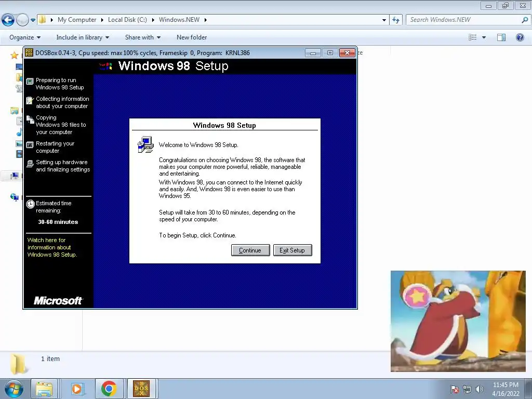Viewport: 532px width, 399px height.
Task: Expand the arrow before My Computer breadcrumb
Action: click(x=52, y=20)
